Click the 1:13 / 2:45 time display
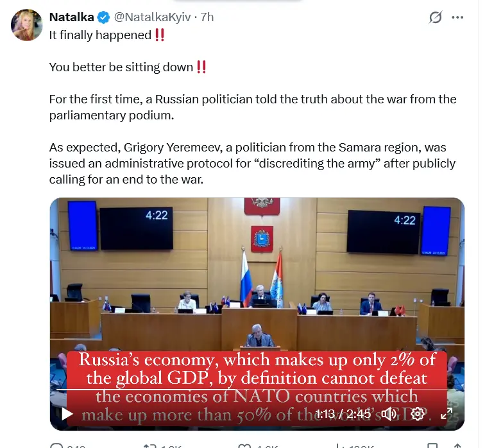Image resolution: width=494 pixels, height=448 pixels. (x=343, y=413)
